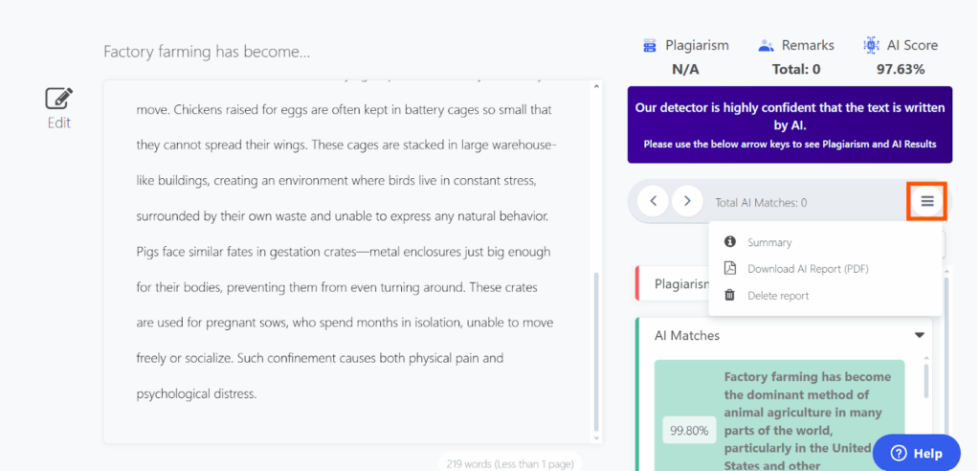Click the Remarks people icon
The width and height of the screenshot is (980, 471).
[x=766, y=45]
